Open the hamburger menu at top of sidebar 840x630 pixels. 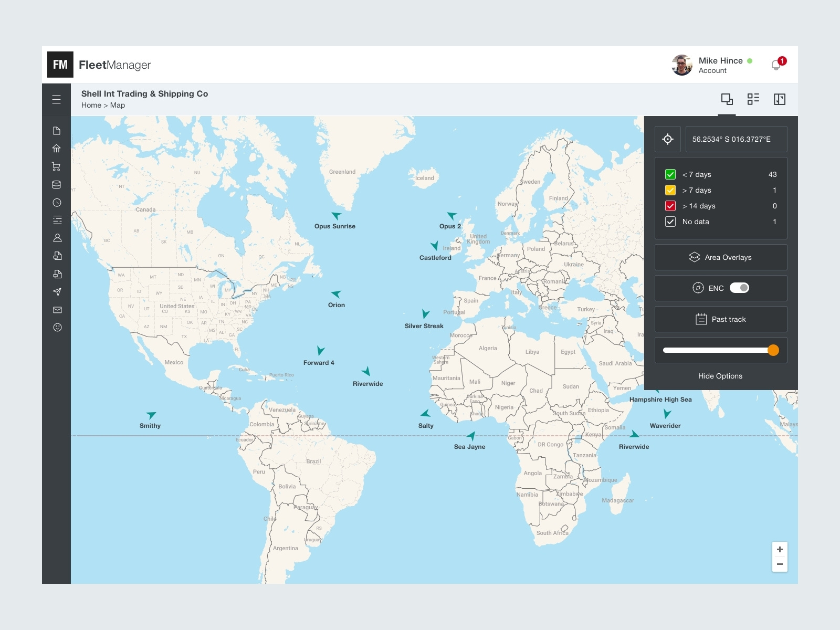tap(57, 99)
